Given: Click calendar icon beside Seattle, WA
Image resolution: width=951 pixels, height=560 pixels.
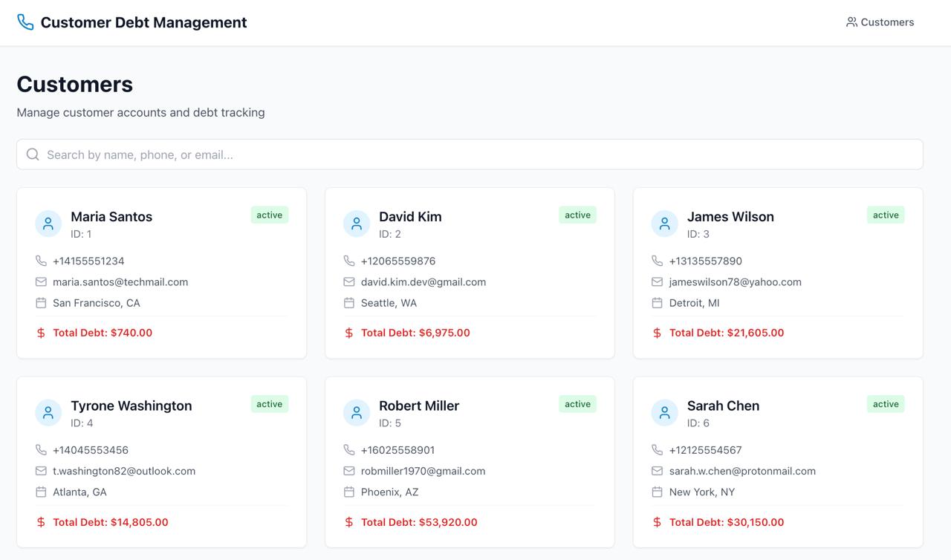Looking at the screenshot, I should pos(349,302).
